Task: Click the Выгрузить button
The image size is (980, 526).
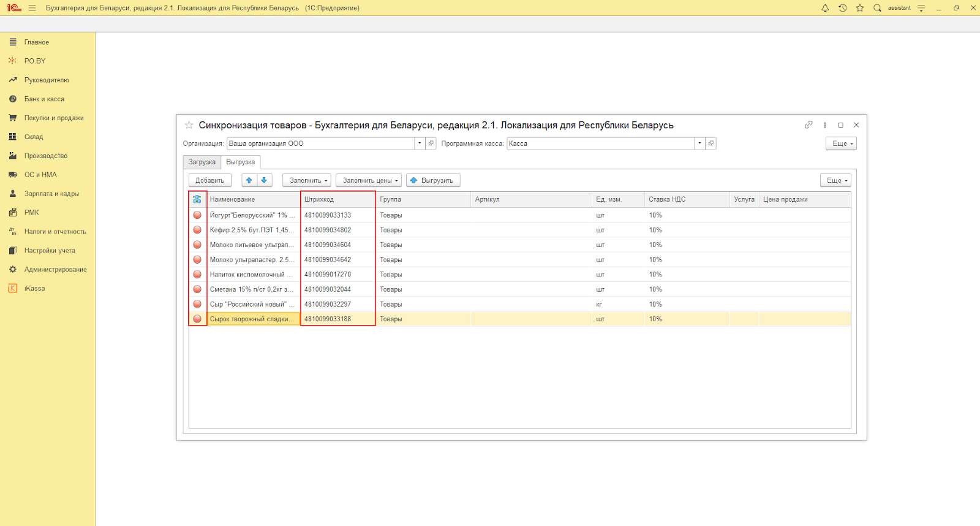Action: 433,180
